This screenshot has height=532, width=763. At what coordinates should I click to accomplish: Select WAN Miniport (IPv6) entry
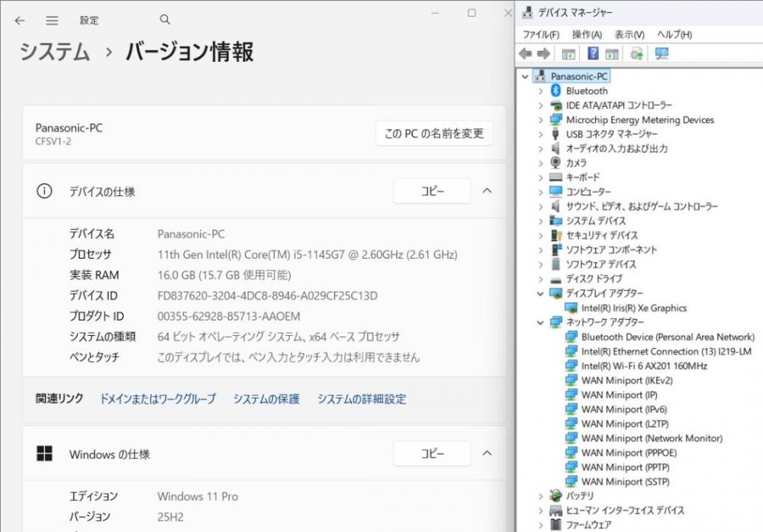[x=624, y=409]
